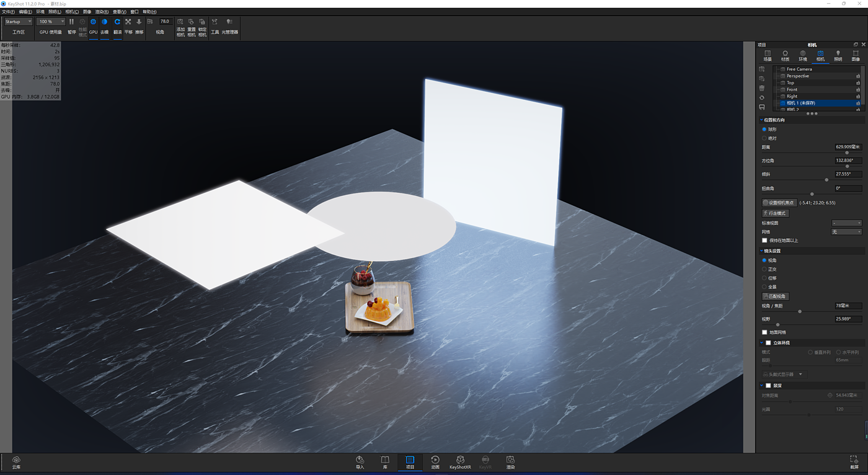The height and width of the screenshot is (475, 868).
Task: Open the 光管理器 light manager
Action: click(229, 22)
